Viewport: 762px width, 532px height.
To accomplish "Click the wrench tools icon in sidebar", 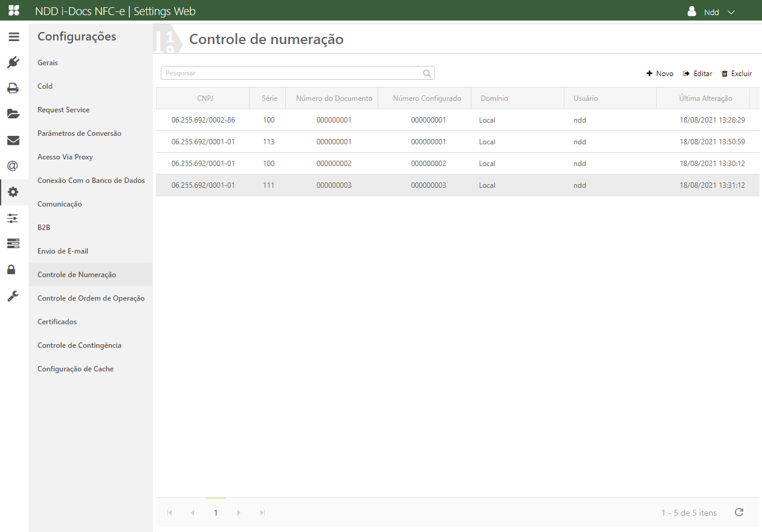I will click(x=13, y=296).
